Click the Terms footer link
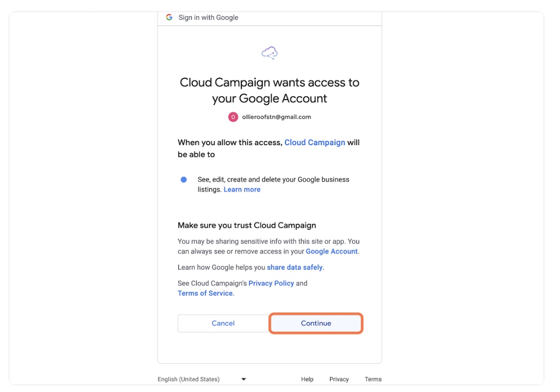Image resolution: width=560 pixels, height=392 pixels. 373,379
